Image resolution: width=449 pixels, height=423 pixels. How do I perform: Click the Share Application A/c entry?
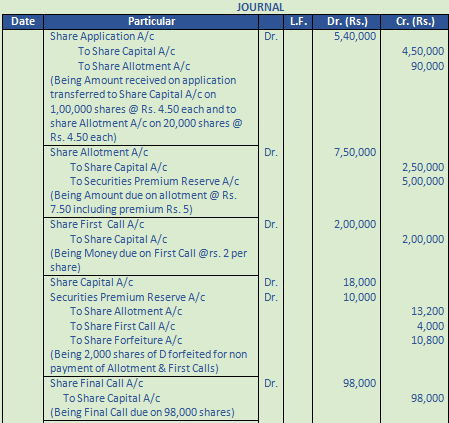coord(102,36)
